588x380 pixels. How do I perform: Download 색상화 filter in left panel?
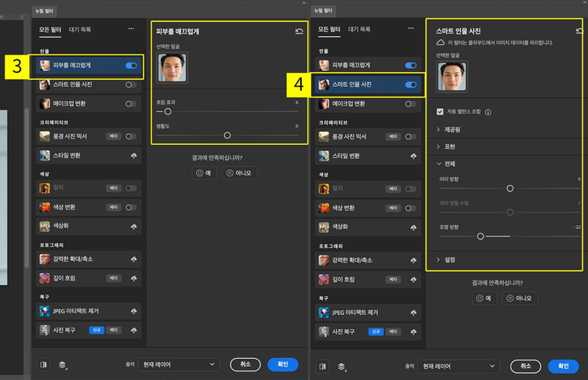[133, 226]
